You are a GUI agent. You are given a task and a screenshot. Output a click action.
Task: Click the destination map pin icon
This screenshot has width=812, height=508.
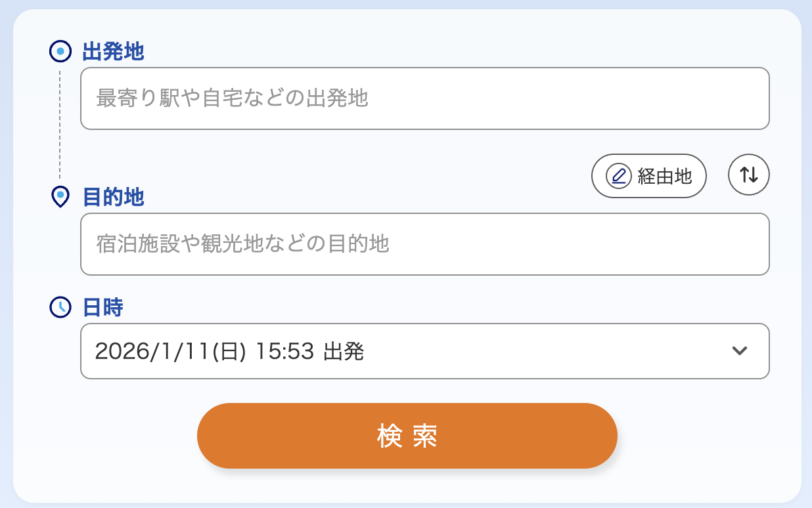point(60,196)
